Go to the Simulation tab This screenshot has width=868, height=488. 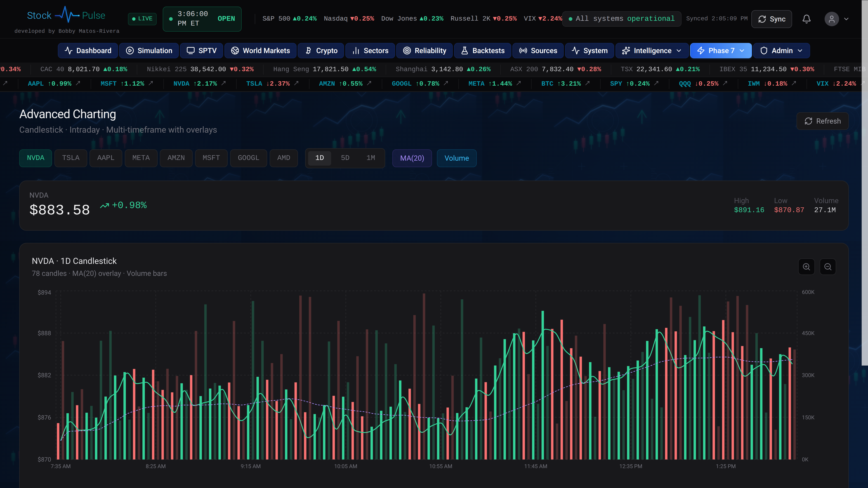149,51
